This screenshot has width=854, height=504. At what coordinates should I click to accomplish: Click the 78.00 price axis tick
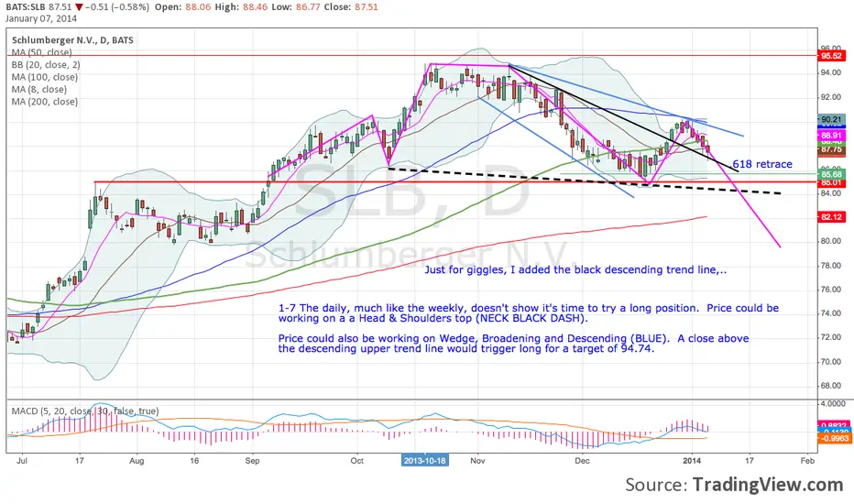click(831, 266)
